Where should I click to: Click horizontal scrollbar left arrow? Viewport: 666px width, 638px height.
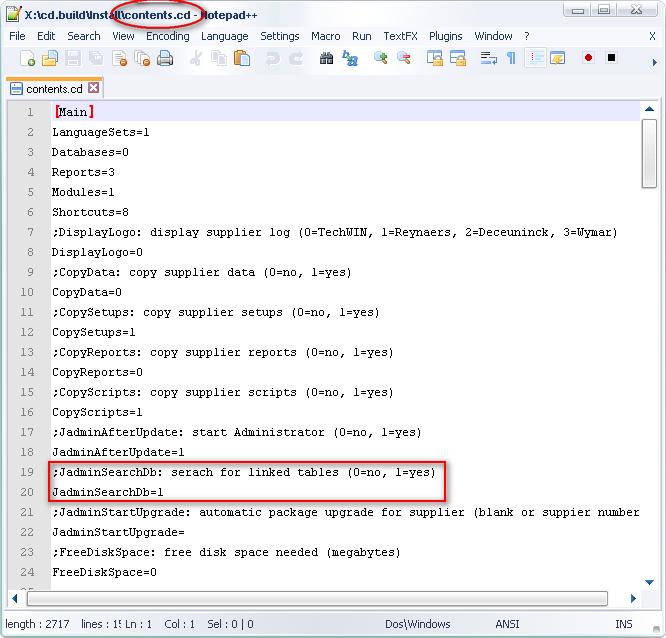coord(15,598)
